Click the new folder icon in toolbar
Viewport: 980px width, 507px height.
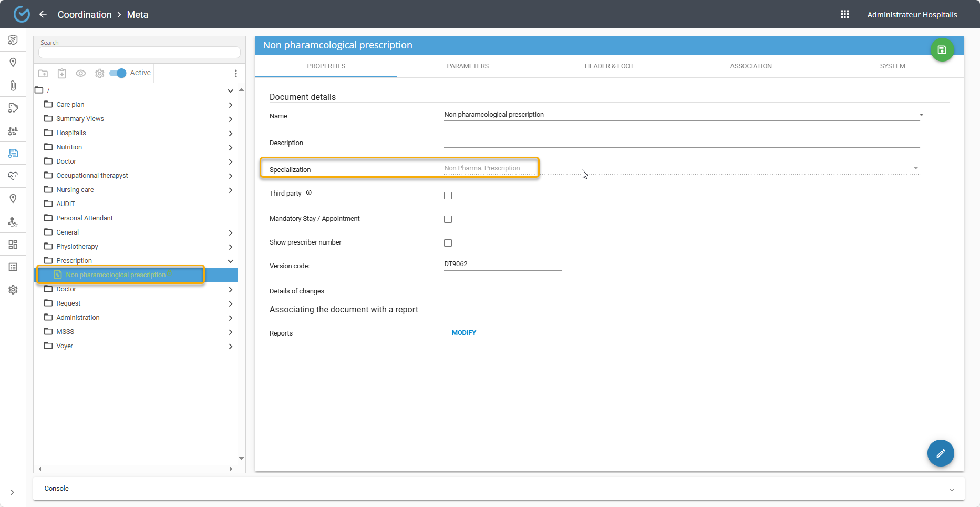pyautogui.click(x=43, y=74)
